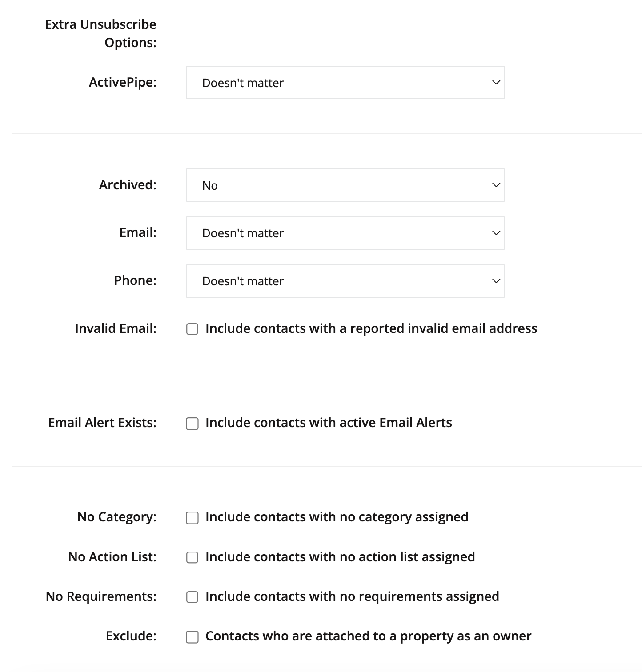Tick the Invalid Email checkbox
This screenshot has height=672, width=642.
click(x=192, y=329)
